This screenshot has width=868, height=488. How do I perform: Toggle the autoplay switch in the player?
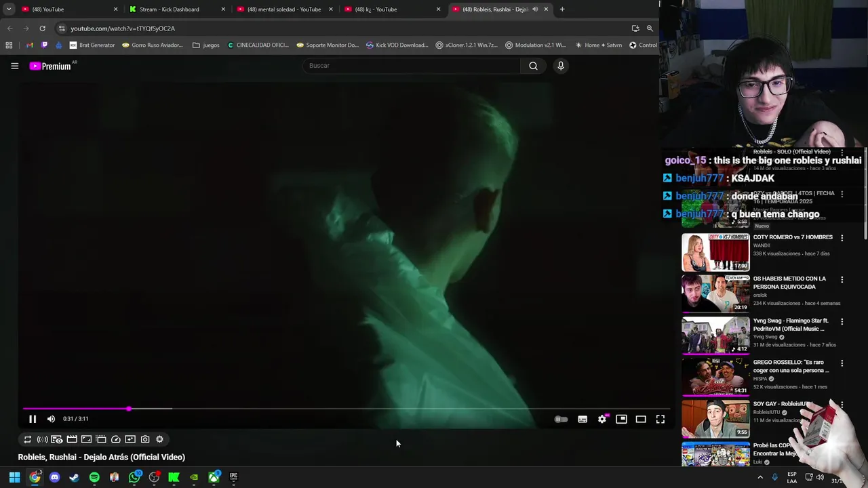click(x=561, y=420)
